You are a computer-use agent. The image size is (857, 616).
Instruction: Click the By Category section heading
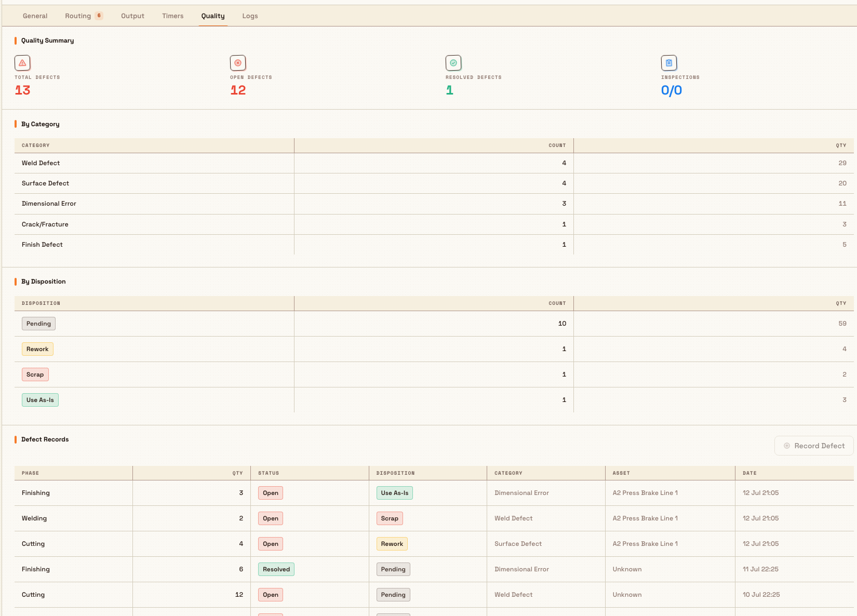pyautogui.click(x=41, y=124)
